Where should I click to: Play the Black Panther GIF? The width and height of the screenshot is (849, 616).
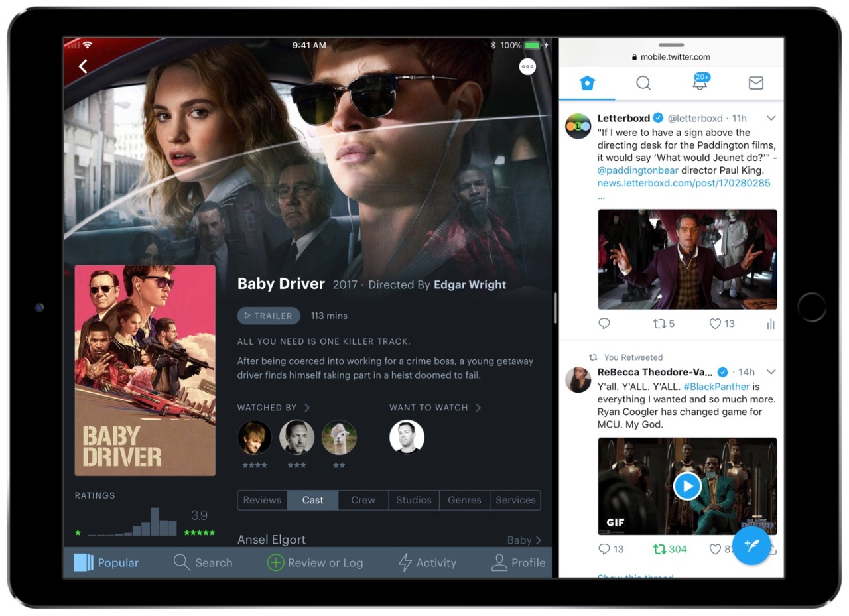[x=687, y=486]
